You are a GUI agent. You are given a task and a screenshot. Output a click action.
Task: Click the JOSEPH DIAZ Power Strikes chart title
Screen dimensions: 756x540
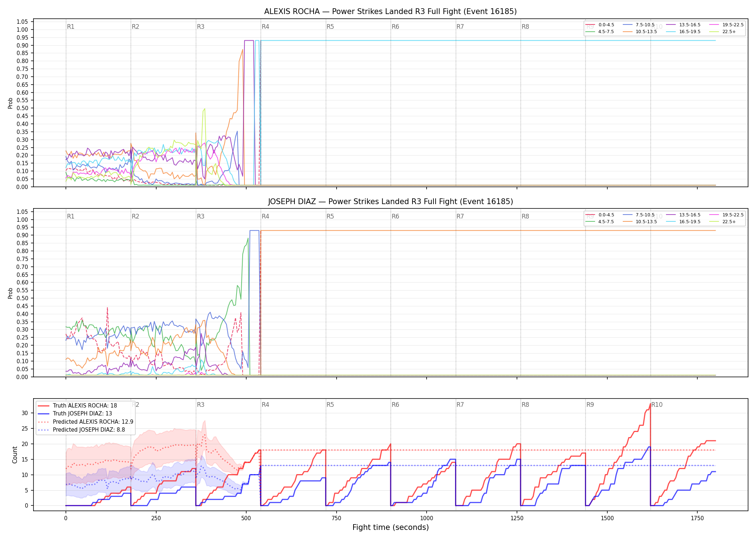(x=390, y=202)
